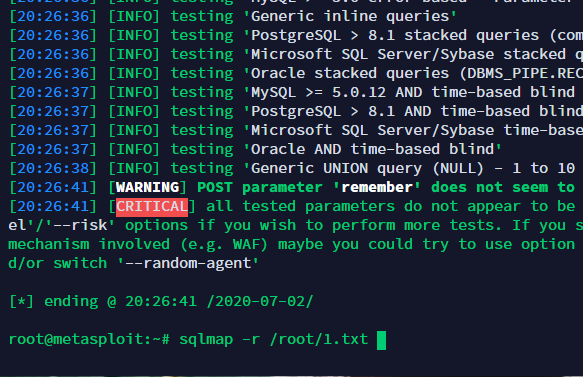The height and width of the screenshot is (377, 583).
Task: Click the root@metasploit shell prompt
Action: 89,339
